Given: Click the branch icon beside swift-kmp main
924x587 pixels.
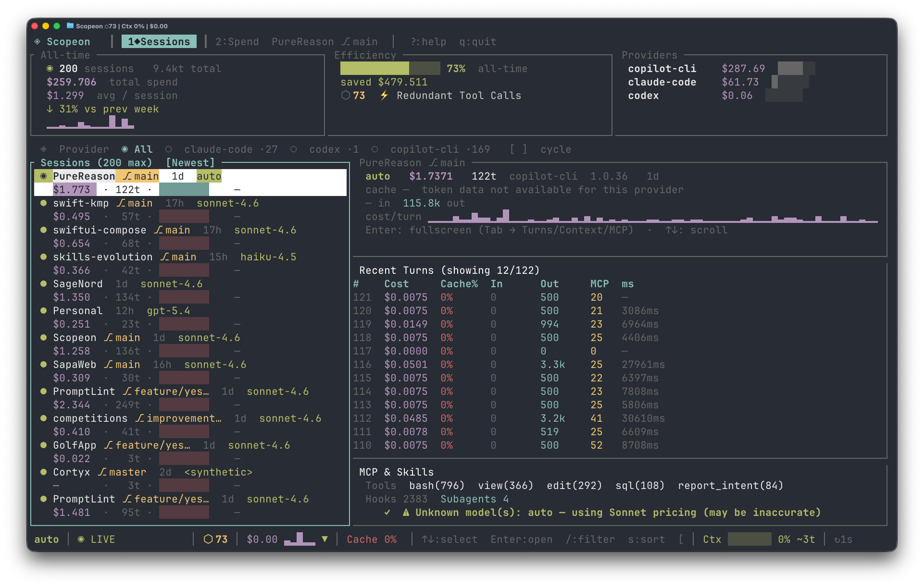Looking at the screenshot, I should [x=121, y=203].
